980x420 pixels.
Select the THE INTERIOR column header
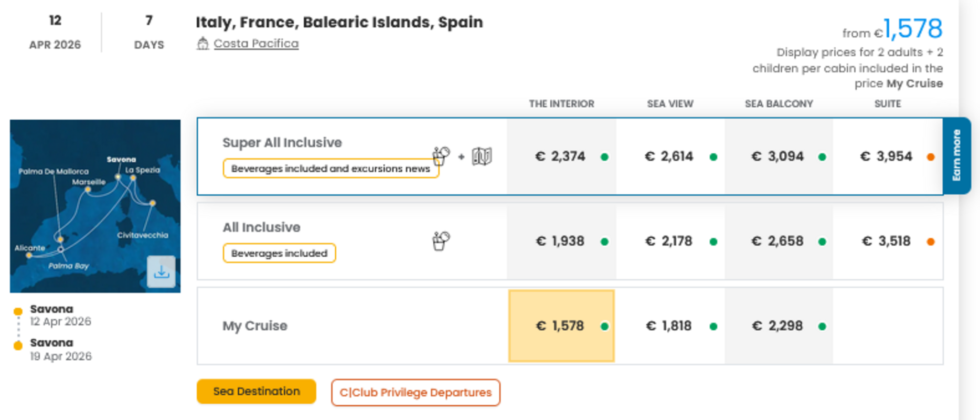coord(561,103)
